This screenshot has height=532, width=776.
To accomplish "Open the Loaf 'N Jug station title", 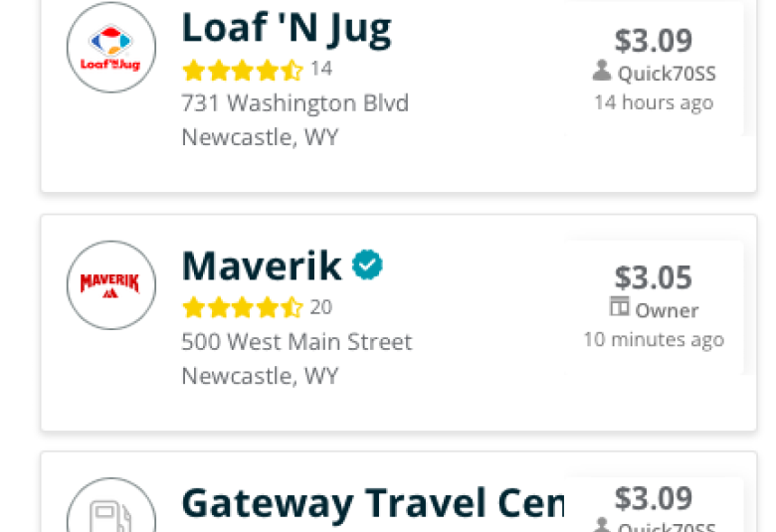I will [287, 30].
